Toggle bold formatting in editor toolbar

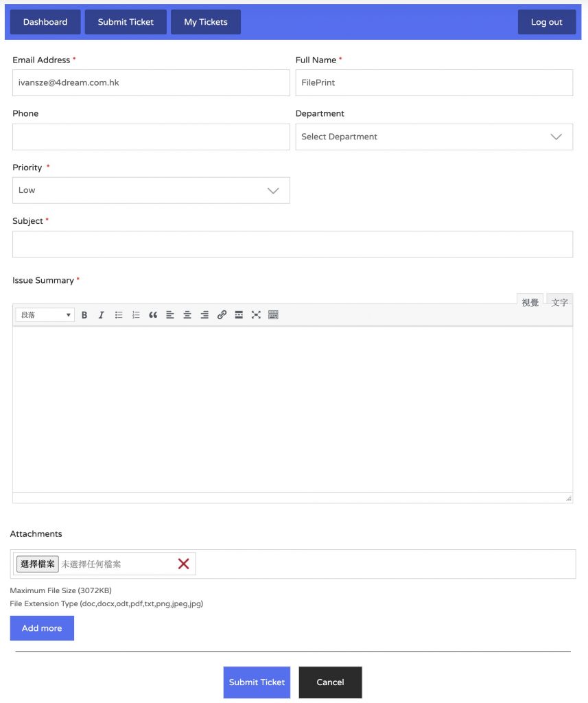click(x=84, y=314)
